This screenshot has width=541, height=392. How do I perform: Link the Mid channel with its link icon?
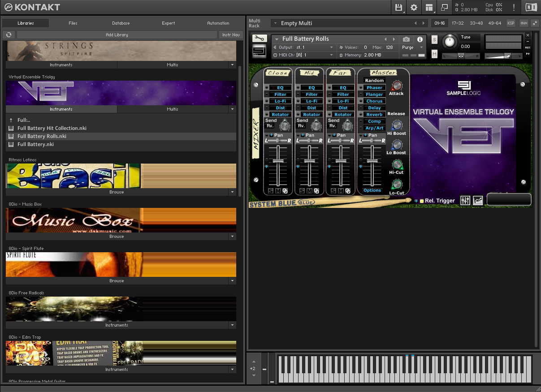[316, 191]
